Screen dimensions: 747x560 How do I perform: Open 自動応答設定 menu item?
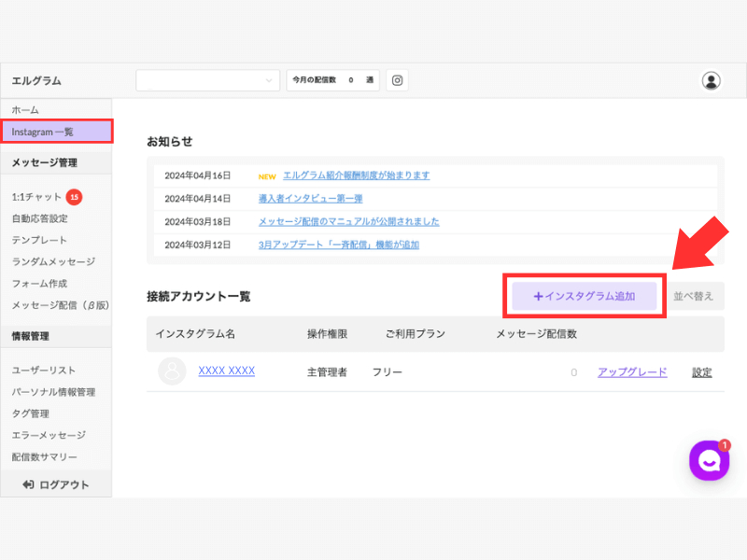pyautogui.click(x=40, y=218)
